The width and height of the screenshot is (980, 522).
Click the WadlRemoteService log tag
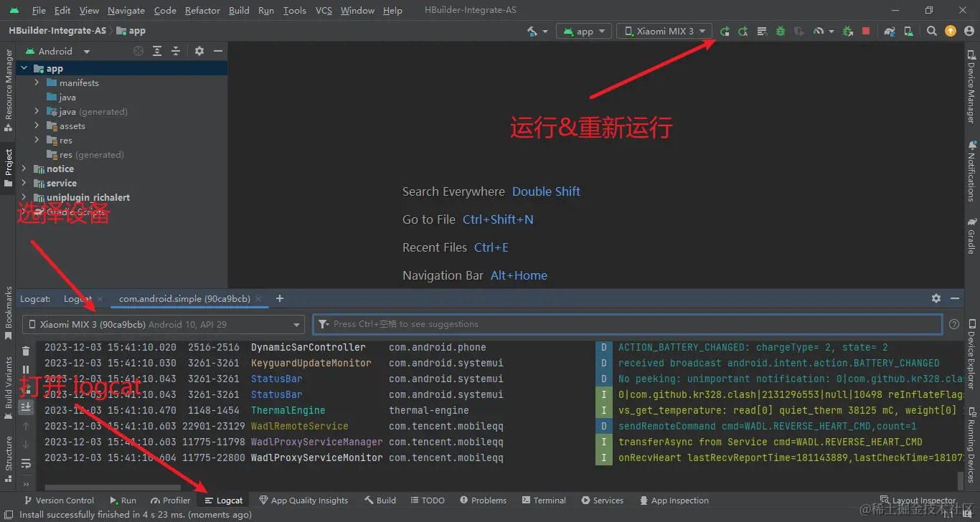(x=300, y=426)
